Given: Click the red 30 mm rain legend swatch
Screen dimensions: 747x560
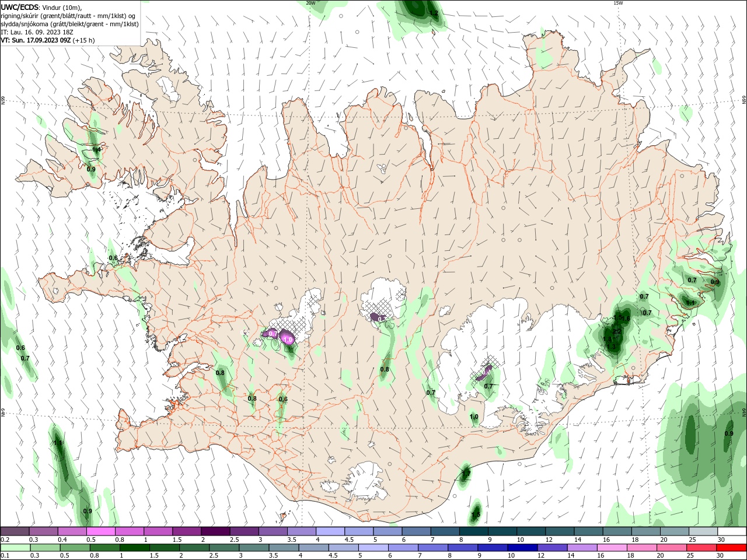Looking at the screenshot, I should tap(732, 548).
